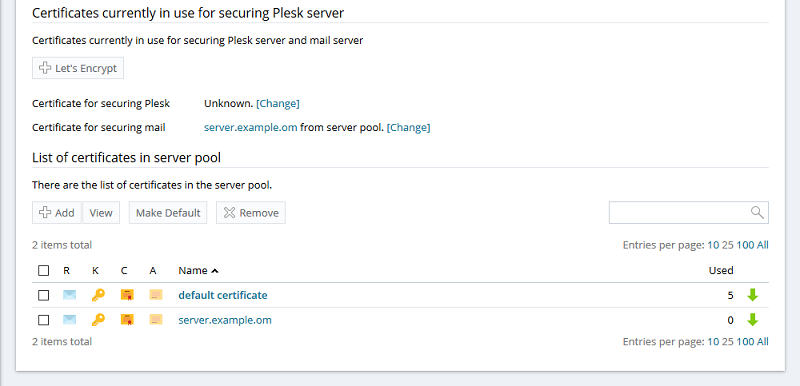Show 10 entries per page above the table
Screen dimensions: 800x386
713,245
